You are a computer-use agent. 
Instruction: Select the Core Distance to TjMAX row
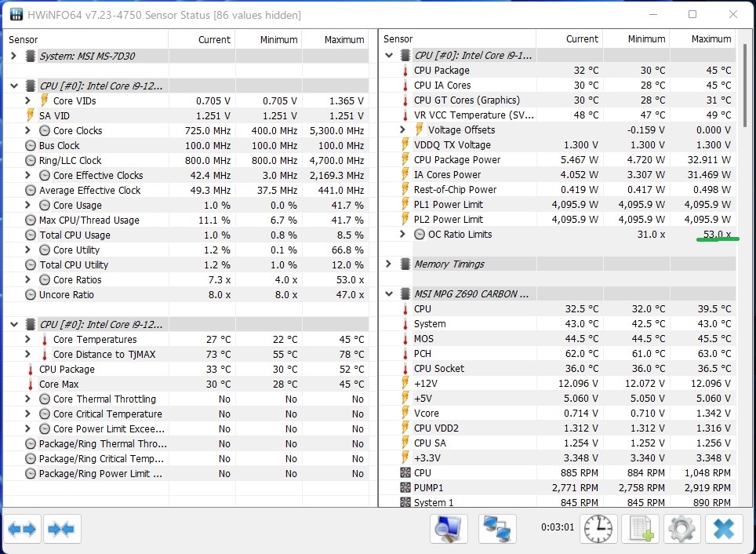186,354
